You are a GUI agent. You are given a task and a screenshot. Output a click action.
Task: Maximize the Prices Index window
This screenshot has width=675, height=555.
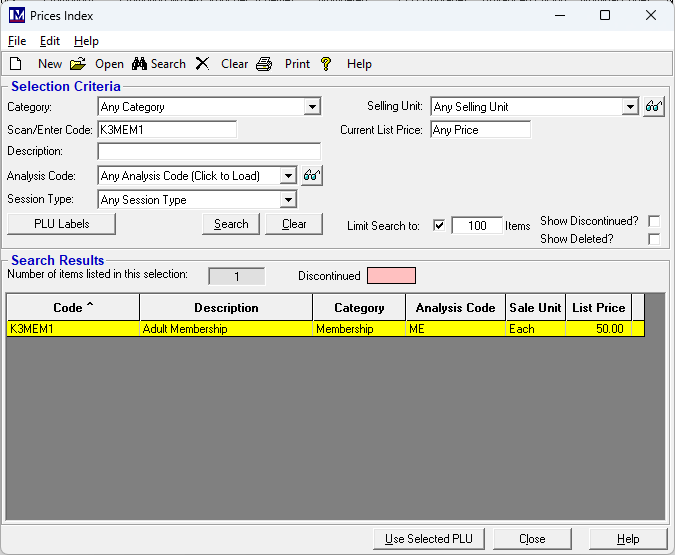[605, 16]
